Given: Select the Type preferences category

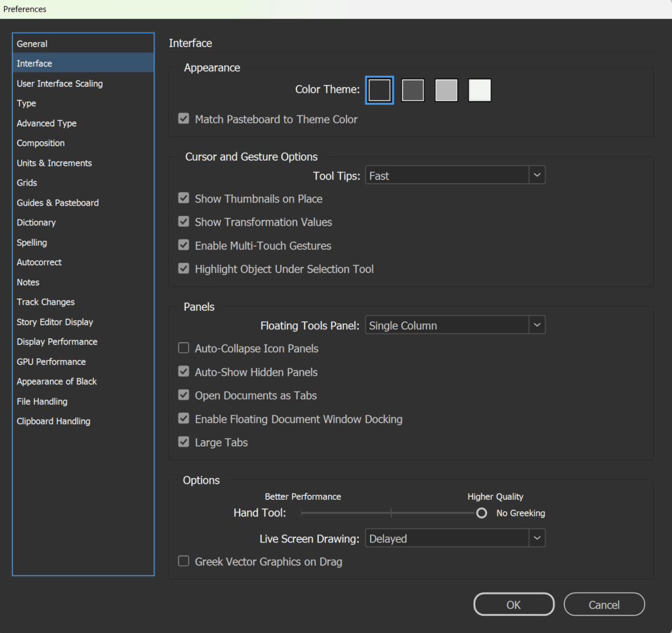Looking at the screenshot, I should (x=26, y=103).
